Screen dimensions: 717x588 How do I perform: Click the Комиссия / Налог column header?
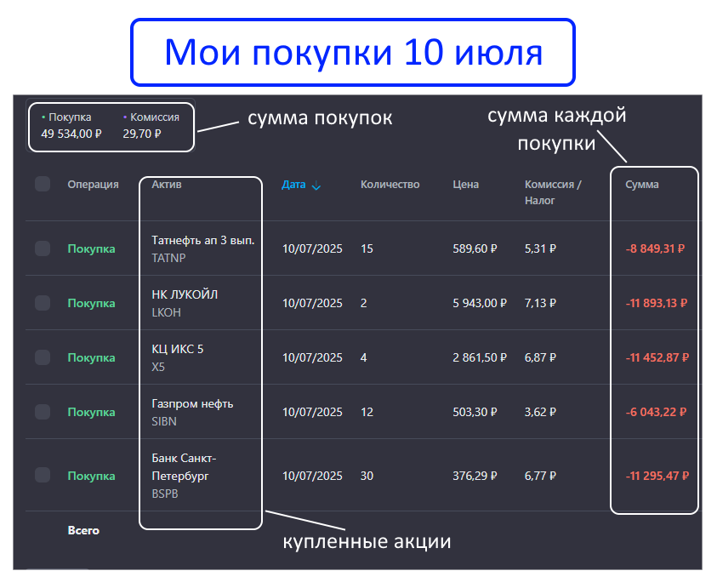click(553, 192)
